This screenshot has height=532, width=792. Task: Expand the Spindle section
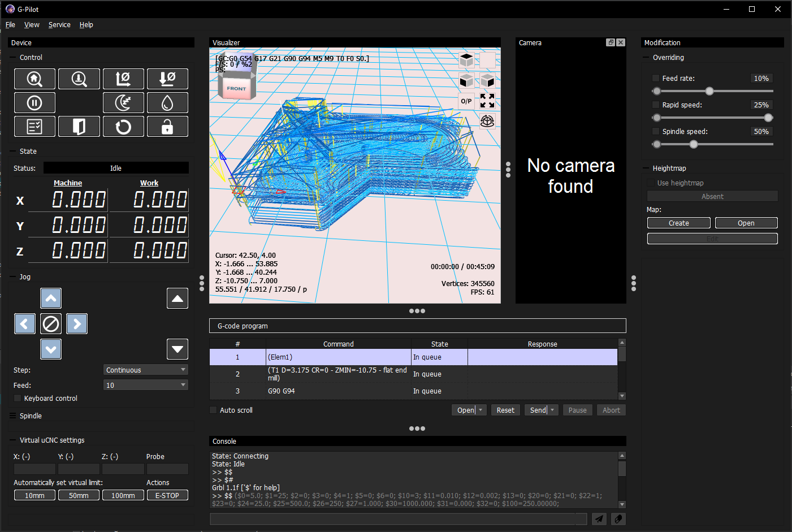click(31, 416)
